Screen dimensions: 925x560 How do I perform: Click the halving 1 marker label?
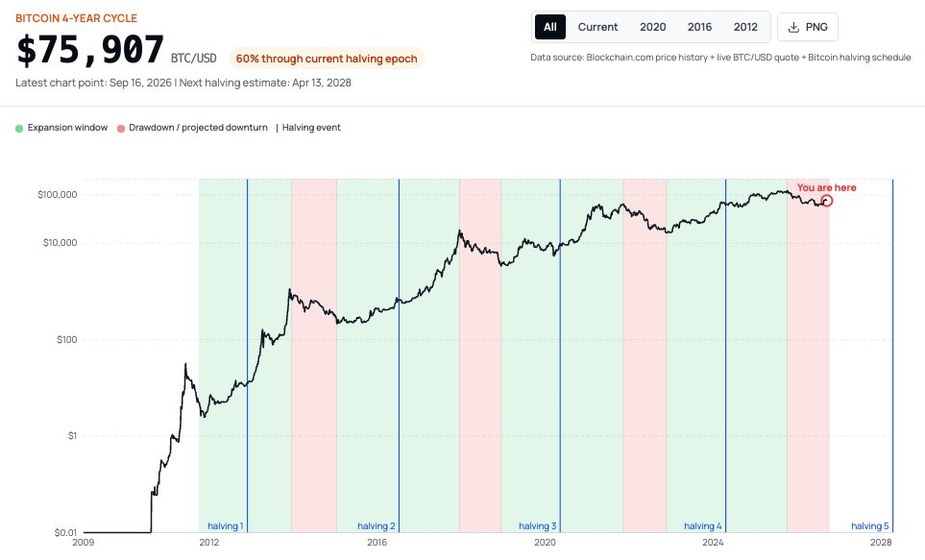226,525
